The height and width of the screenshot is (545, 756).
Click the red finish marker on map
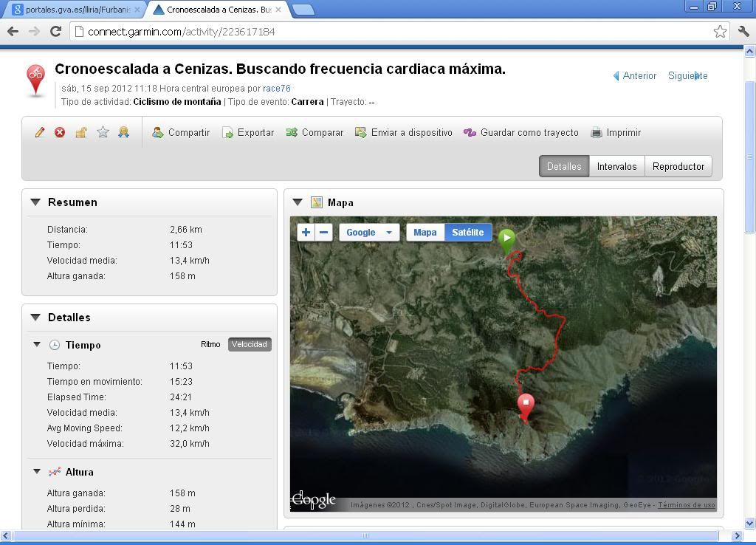(x=526, y=407)
